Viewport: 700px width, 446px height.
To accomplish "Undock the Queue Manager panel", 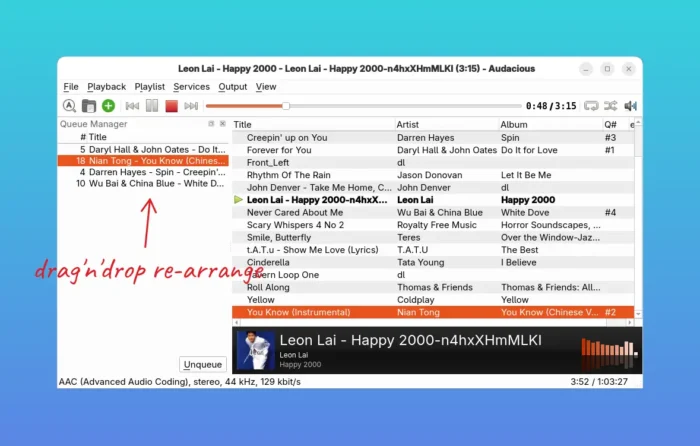I will (x=211, y=124).
